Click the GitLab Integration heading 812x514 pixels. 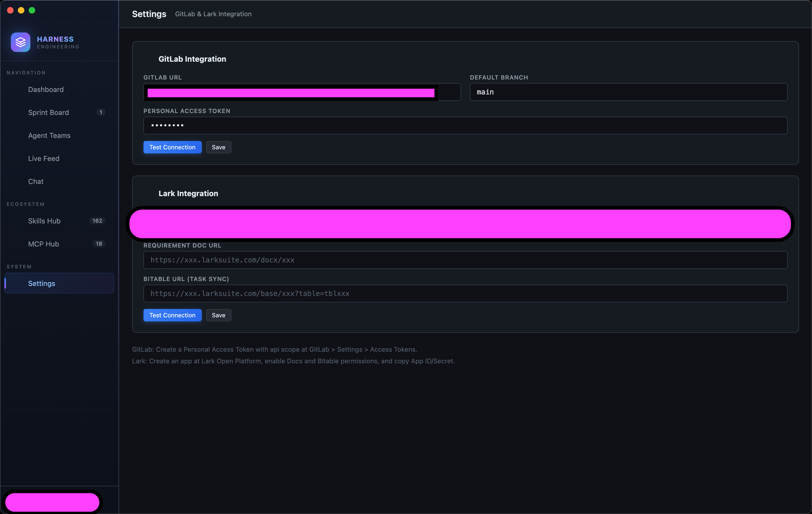coord(192,59)
